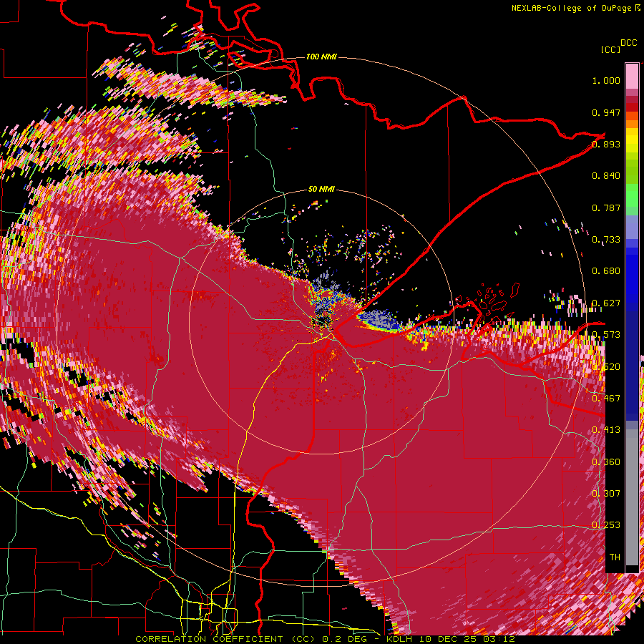Click the 10 DEC 25 date text

449,639
